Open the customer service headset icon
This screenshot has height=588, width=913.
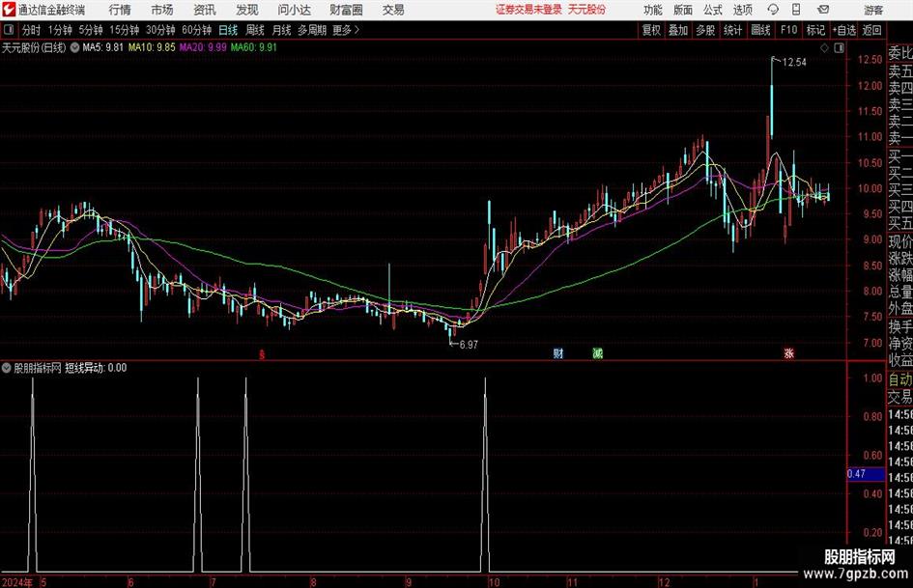[x=773, y=10]
